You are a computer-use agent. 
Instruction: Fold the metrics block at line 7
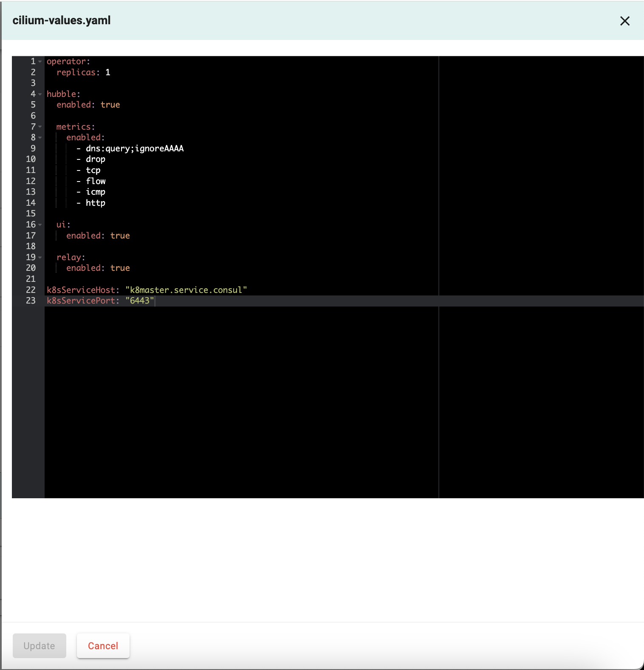coord(40,127)
